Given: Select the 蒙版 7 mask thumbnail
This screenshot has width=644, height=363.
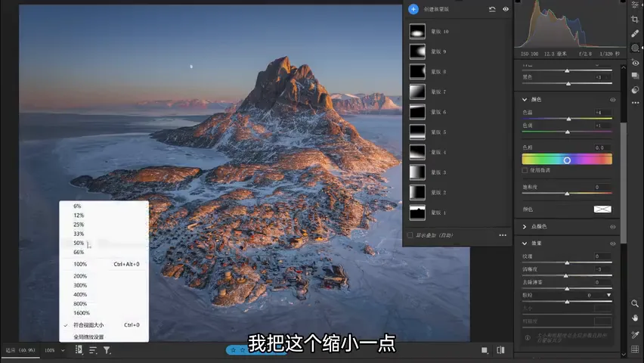Looking at the screenshot, I should [x=417, y=92].
